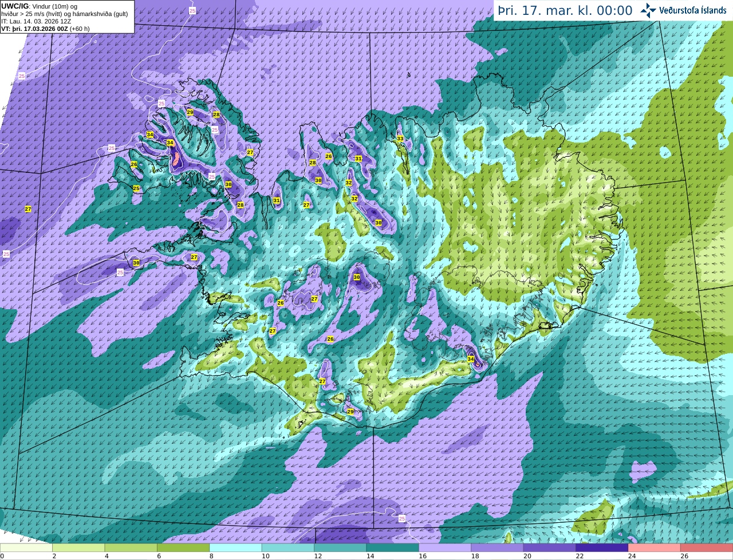The width and height of the screenshot is (733, 560).
Task: Pick the 10 to 12 color scale swatch
Action: click(x=287, y=548)
